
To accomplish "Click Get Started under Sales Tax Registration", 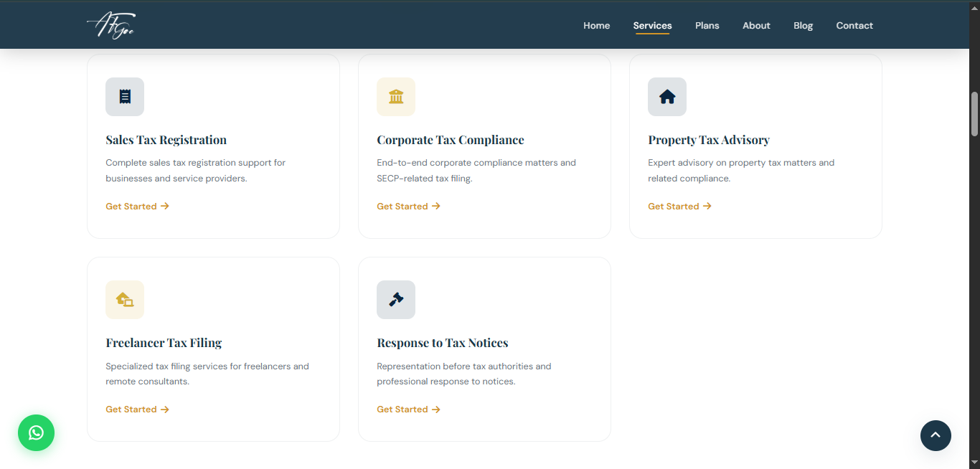I will (137, 207).
